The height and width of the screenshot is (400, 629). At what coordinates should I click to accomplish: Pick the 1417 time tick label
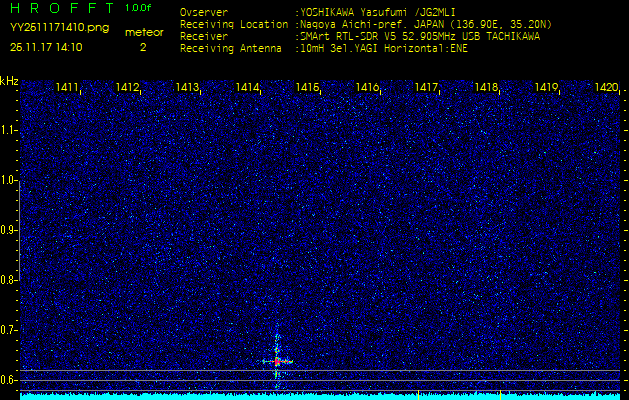click(x=427, y=88)
